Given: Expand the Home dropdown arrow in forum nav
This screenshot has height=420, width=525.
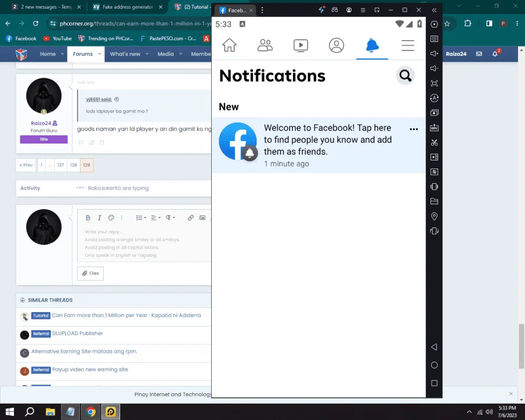Looking at the screenshot, I should click(62, 54).
